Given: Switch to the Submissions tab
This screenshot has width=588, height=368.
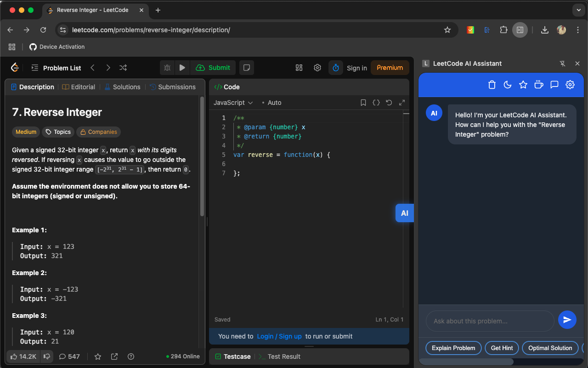Looking at the screenshot, I should pyautogui.click(x=173, y=87).
